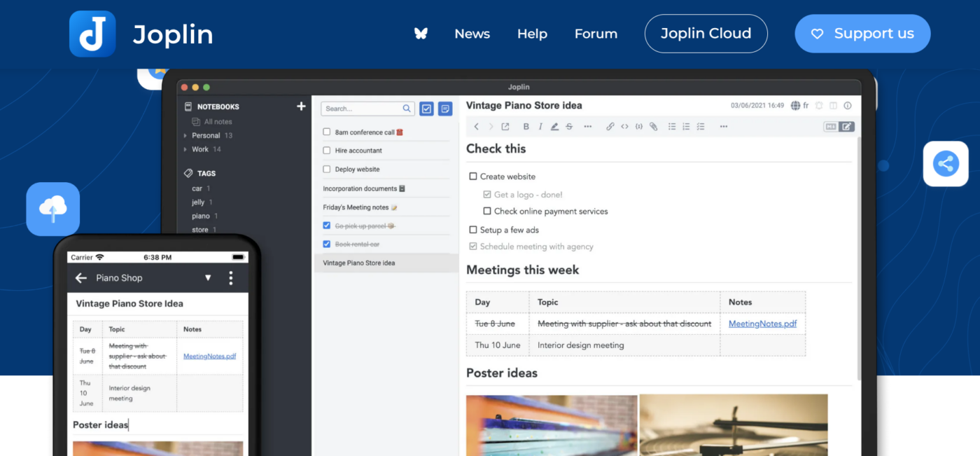This screenshot has height=456, width=980.
Task: Open the butterfly (Bluesky) icon link
Action: click(421, 34)
